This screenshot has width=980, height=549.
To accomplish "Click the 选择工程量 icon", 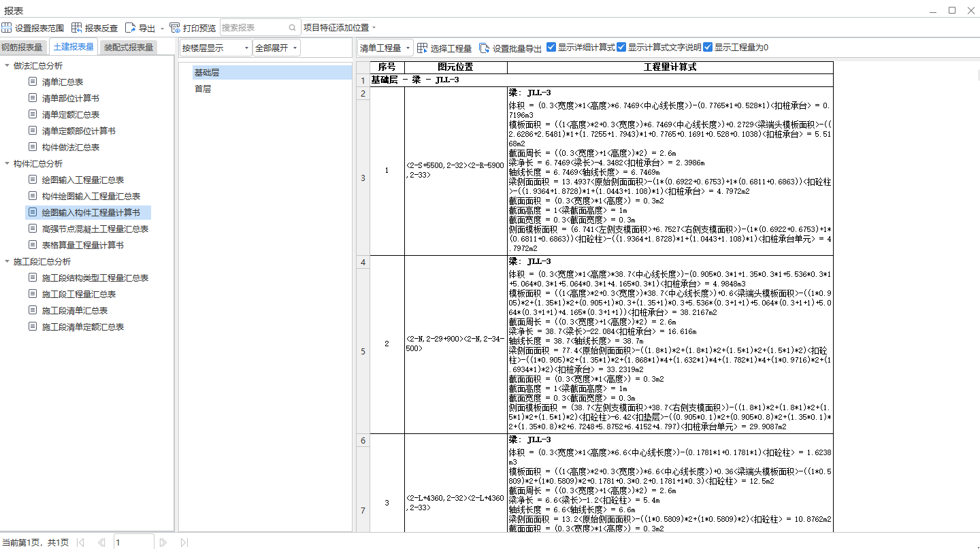I will click(423, 48).
